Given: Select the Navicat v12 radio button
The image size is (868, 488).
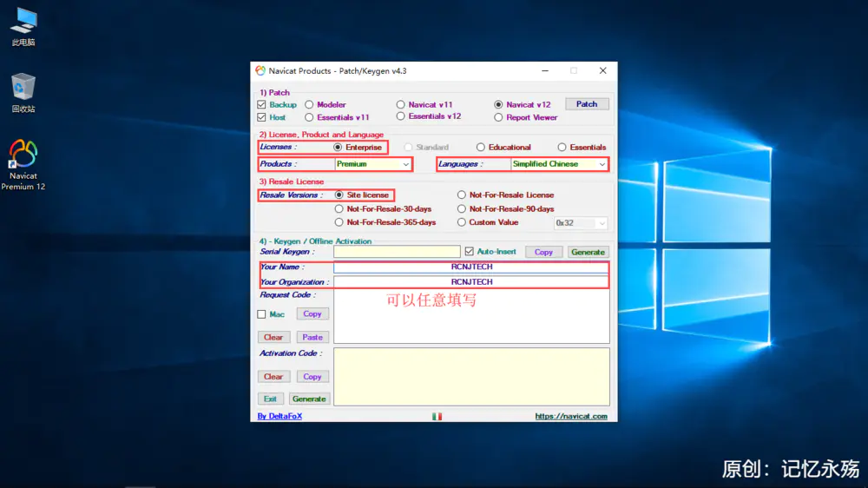Looking at the screenshot, I should tap(498, 105).
